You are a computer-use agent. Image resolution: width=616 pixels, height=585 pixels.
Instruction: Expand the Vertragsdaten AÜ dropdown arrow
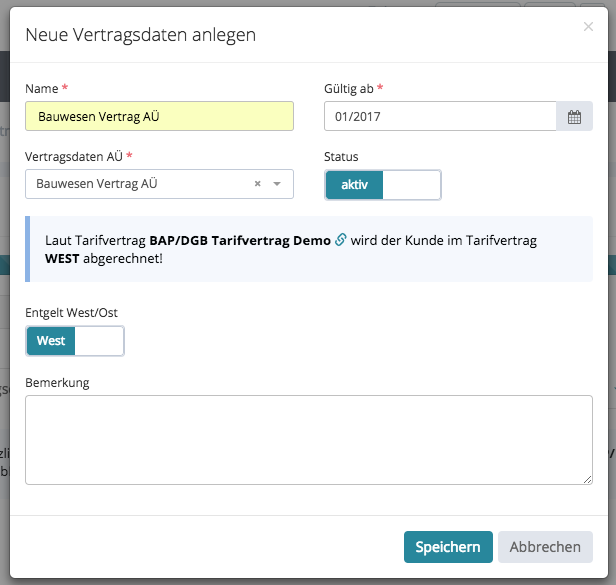point(277,184)
